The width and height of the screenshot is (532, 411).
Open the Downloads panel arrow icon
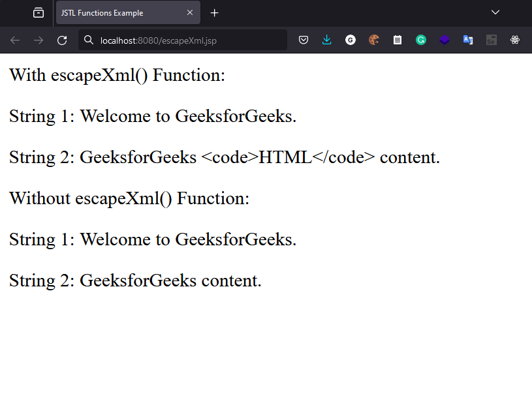point(327,40)
